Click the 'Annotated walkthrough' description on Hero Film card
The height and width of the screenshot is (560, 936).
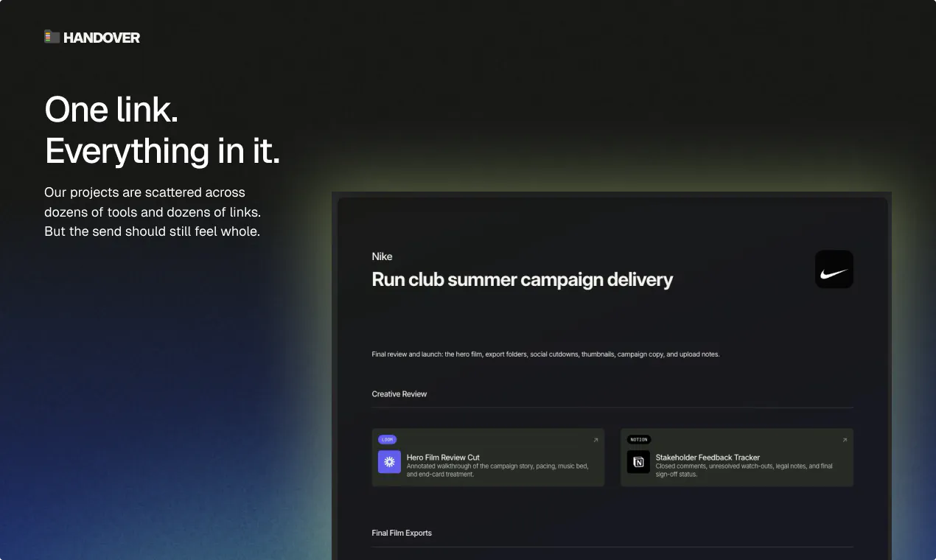(x=497, y=470)
